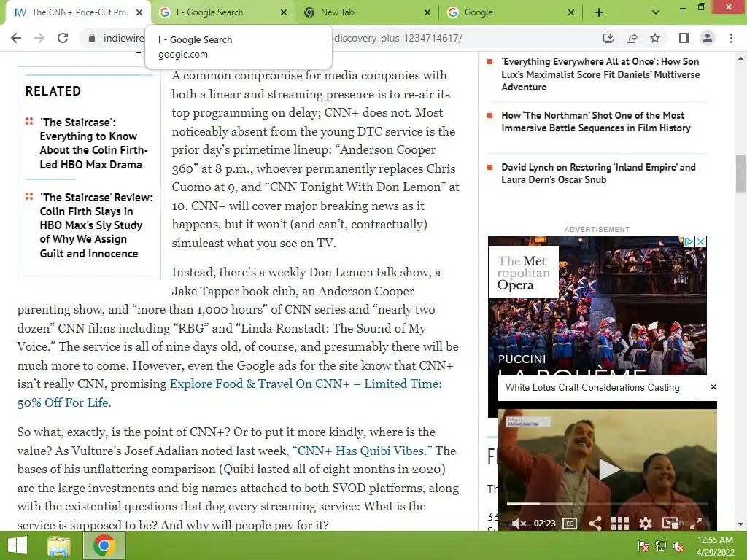View site security lock info
The width and height of the screenshot is (747, 560).
click(91, 38)
